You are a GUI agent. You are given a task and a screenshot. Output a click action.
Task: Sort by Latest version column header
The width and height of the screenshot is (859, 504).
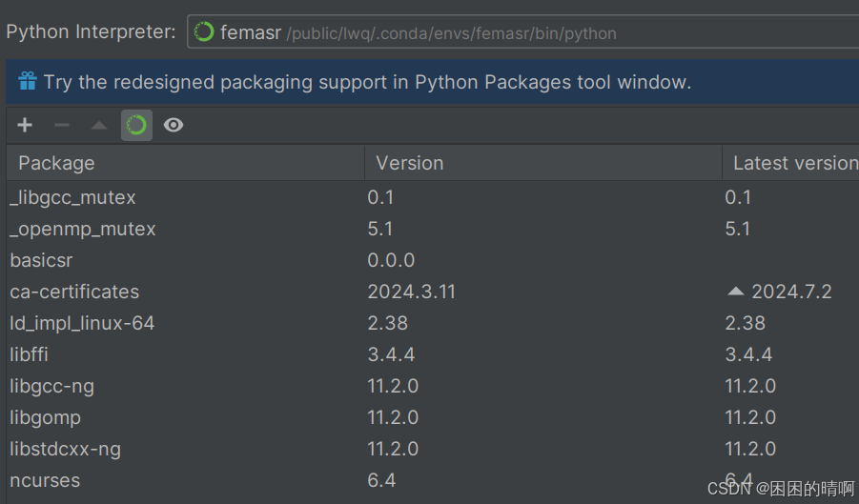(791, 163)
